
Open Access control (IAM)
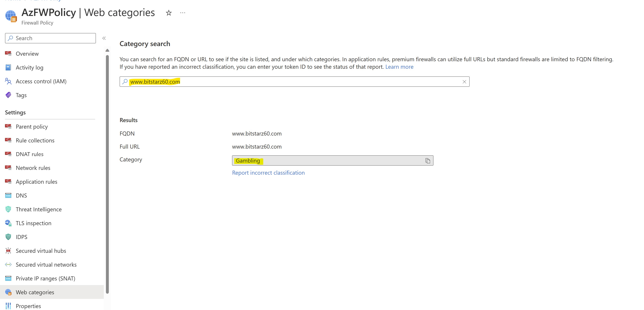pyautogui.click(x=41, y=81)
